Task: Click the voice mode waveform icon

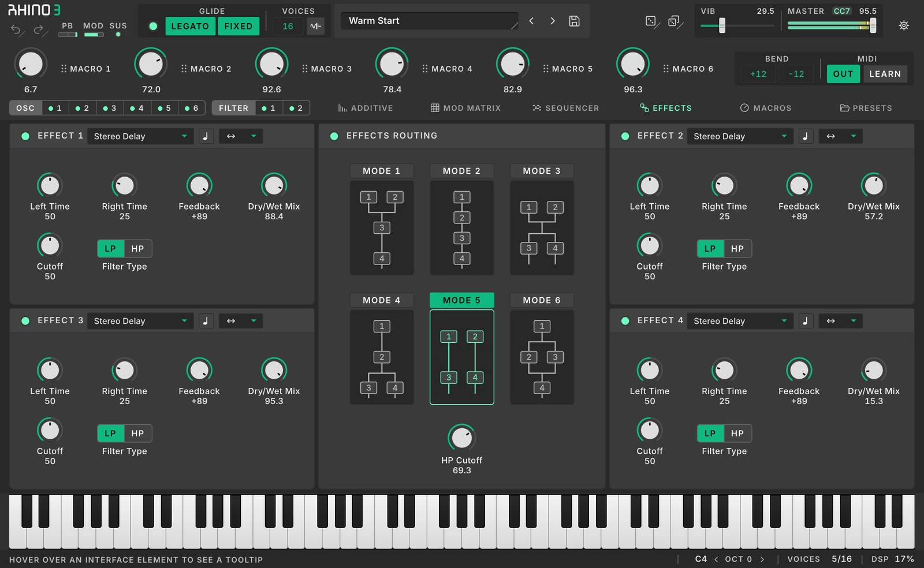Action: [315, 26]
